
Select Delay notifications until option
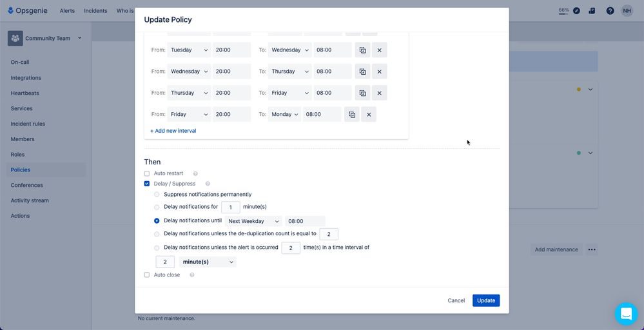(157, 221)
